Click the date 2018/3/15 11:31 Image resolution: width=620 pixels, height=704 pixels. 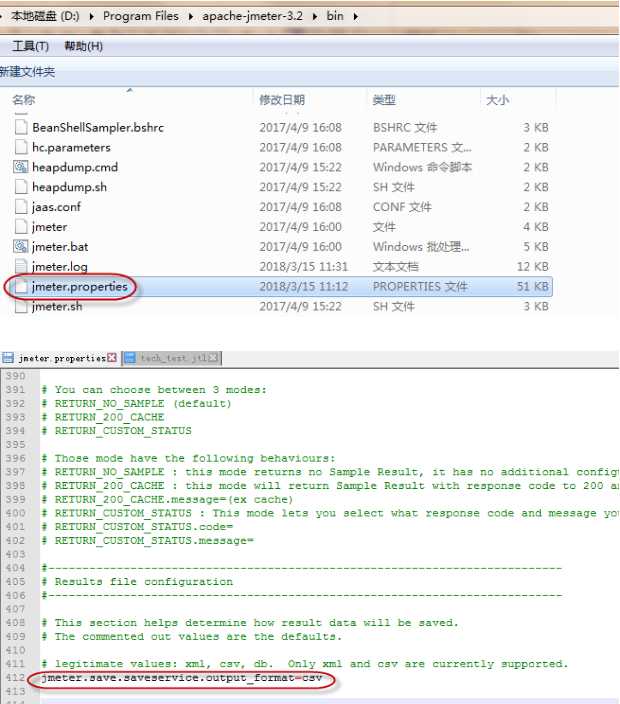pos(303,267)
